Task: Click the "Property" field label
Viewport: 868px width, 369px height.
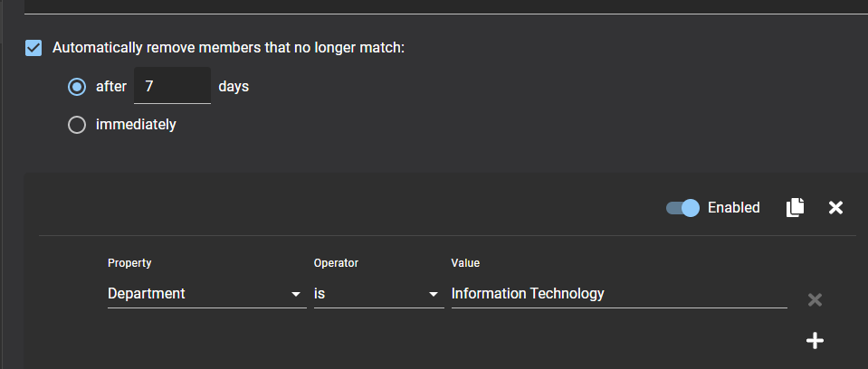Action: (x=129, y=263)
